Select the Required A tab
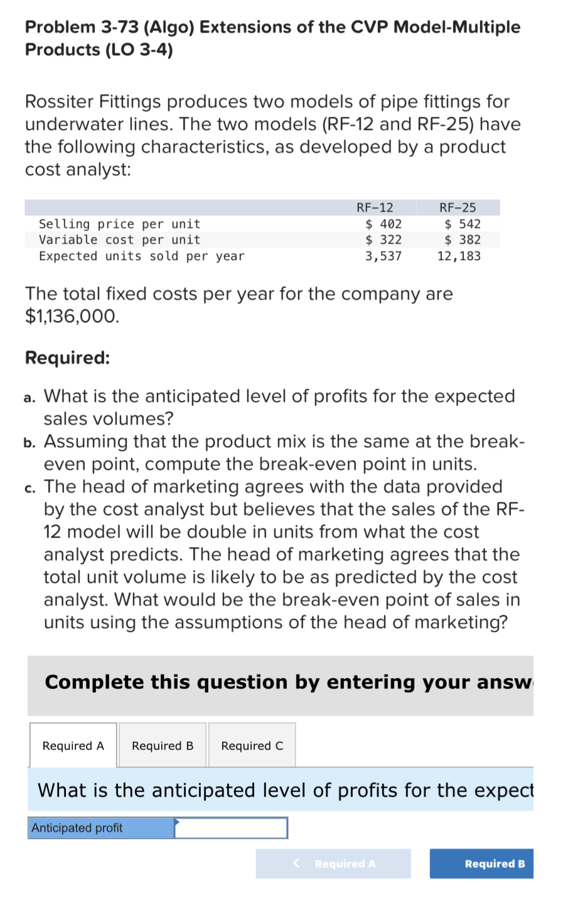 (72, 745)
